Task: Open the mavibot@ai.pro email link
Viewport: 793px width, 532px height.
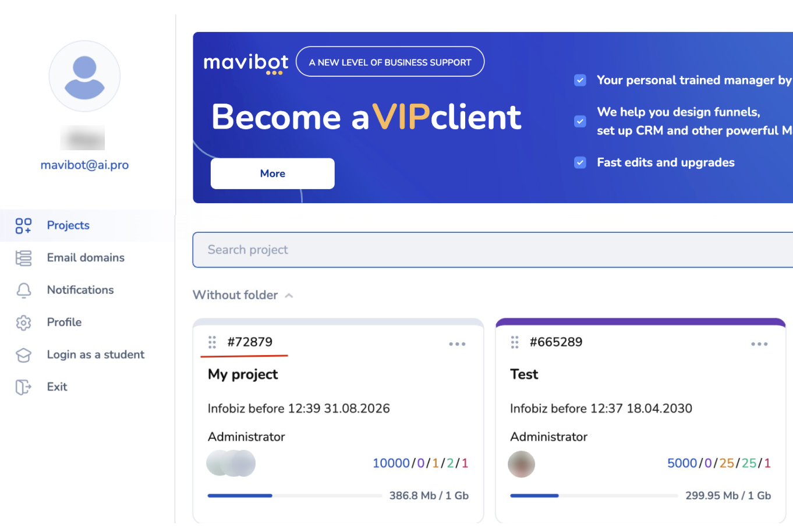Action: pyautogui.click(x=84, y=165)
